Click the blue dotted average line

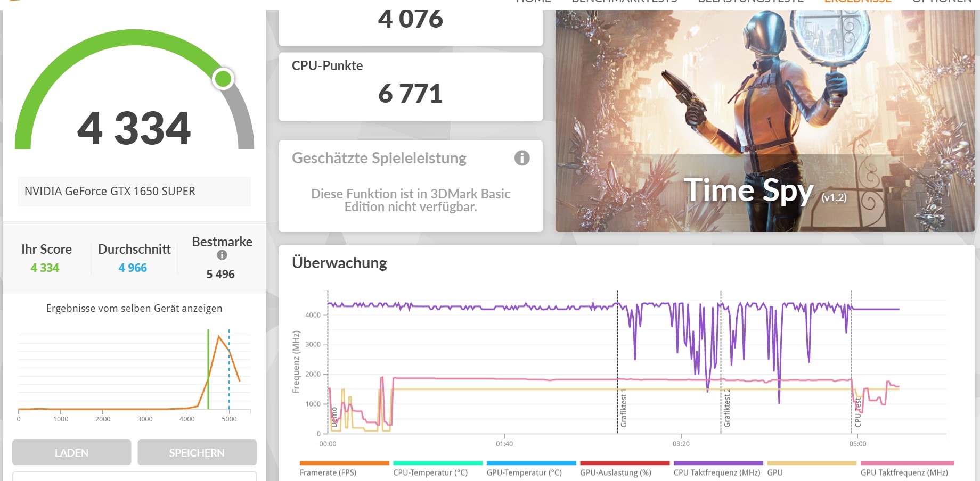230,369
